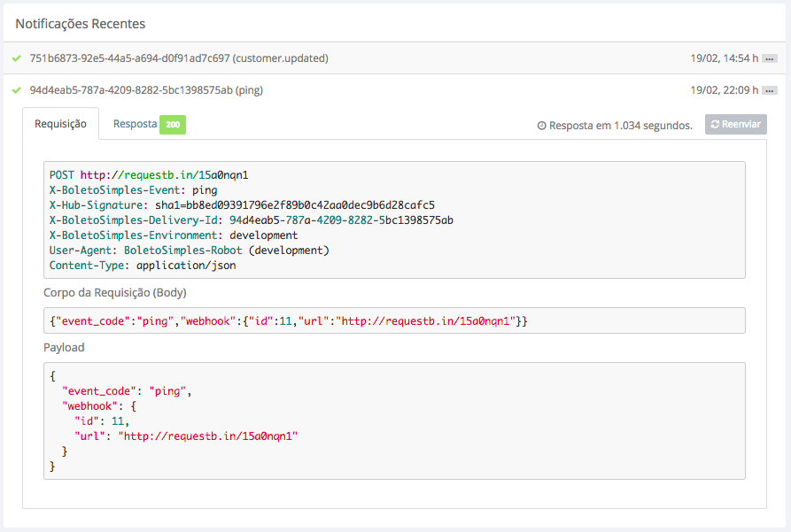Select the Requisição tab
This screenshot has height=532, width=791.
pyautogui.click(x=60, y=124)
